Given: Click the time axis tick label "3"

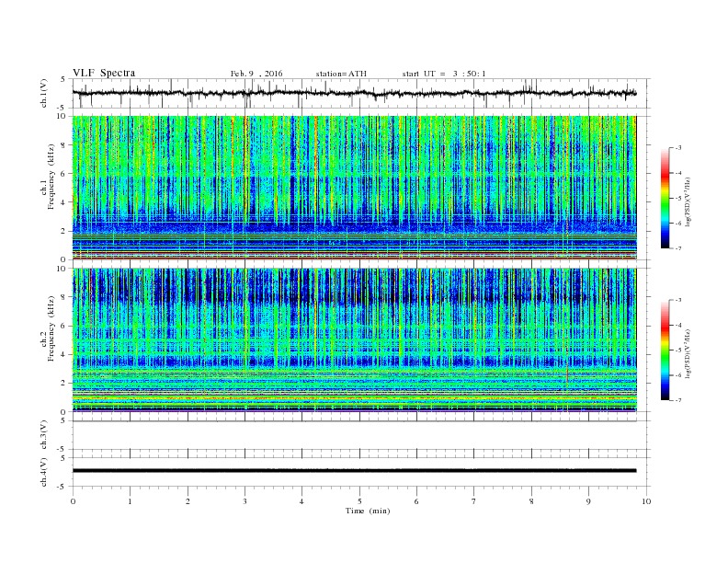Looking at the screenshot, I should pyautogui.click(x=245, y=501).
